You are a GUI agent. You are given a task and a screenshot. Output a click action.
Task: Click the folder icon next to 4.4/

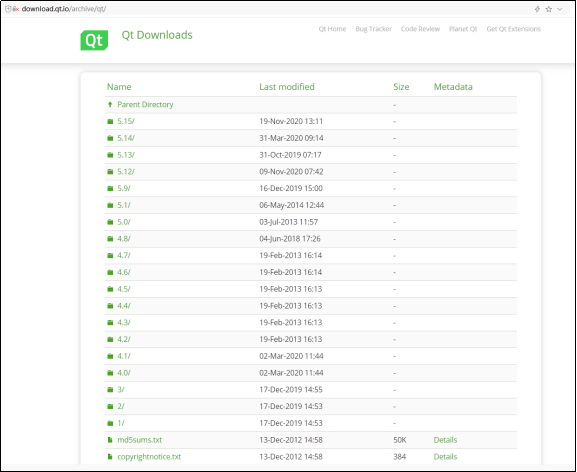click(x=110, y=306)
